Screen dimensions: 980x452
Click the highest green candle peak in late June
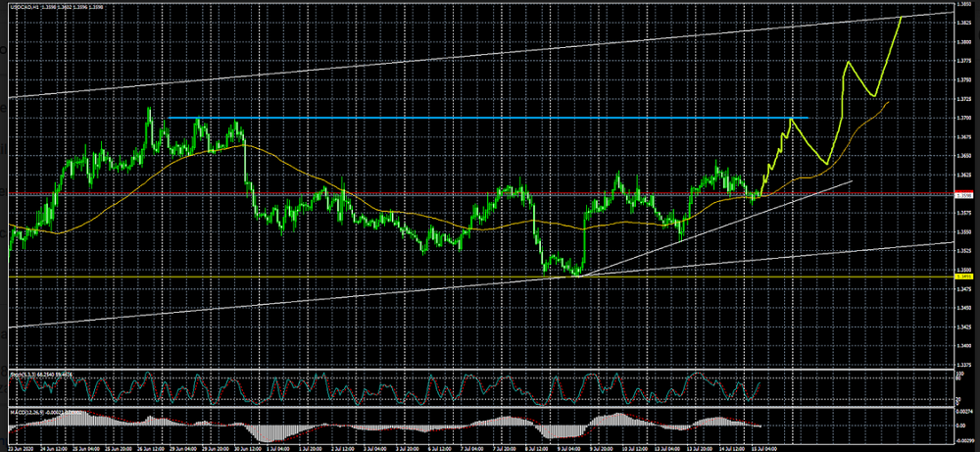[x=149, y=108]
